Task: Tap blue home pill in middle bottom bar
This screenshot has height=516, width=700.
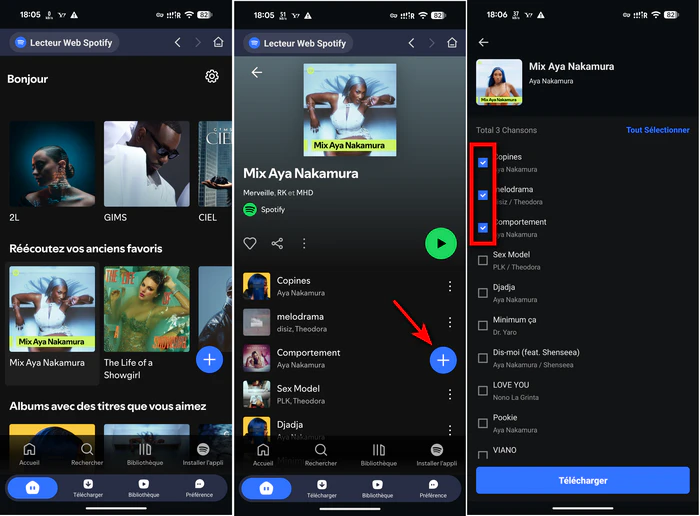Action: [266, 488]
